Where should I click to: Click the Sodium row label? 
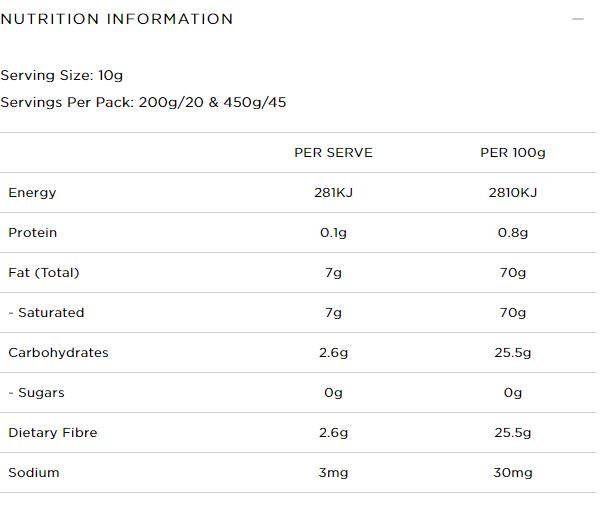[34, 473]
